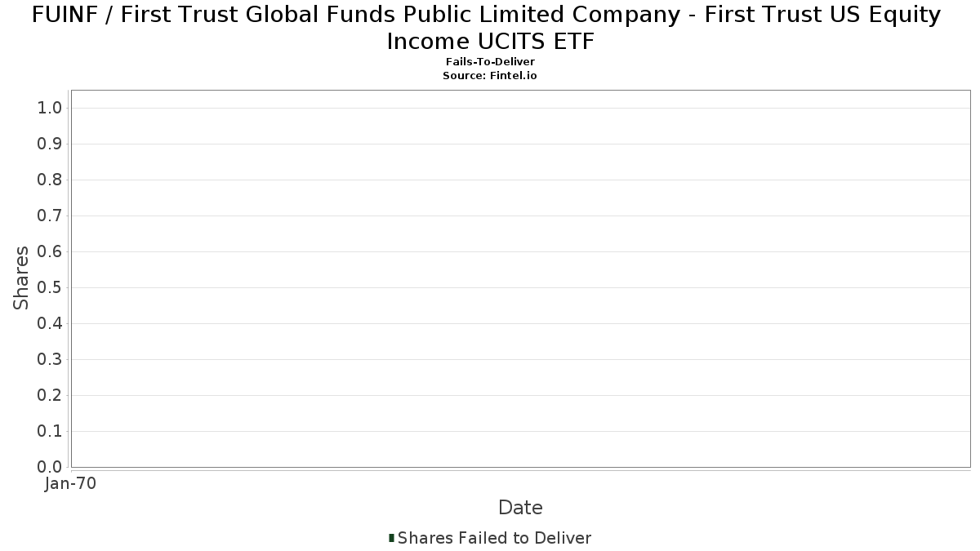980x551 pixels.
Task: Click the 'Date' x-axis title
Action: pyautogui.click(x=520, y=508)
